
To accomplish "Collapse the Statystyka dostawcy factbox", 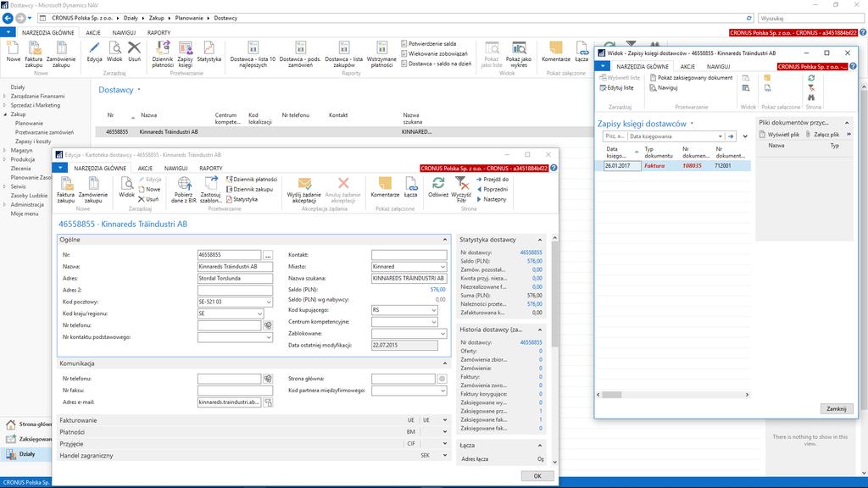I will 540,240.
